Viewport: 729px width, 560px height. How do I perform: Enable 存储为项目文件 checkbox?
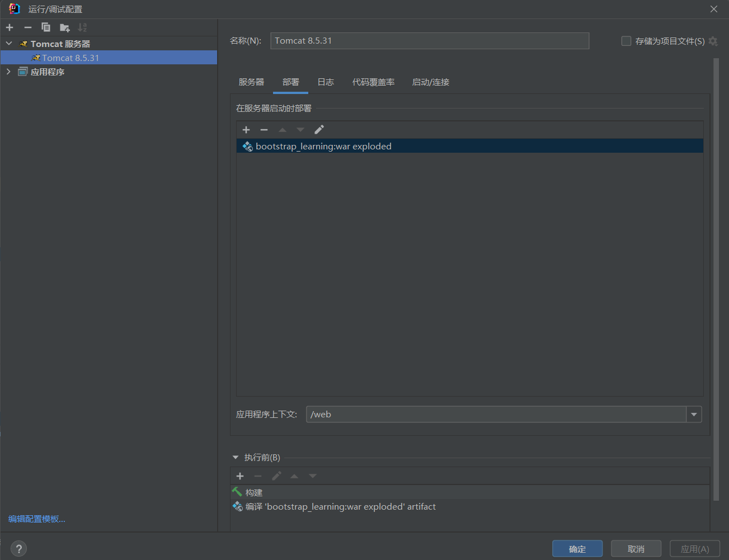coord(626,41)
